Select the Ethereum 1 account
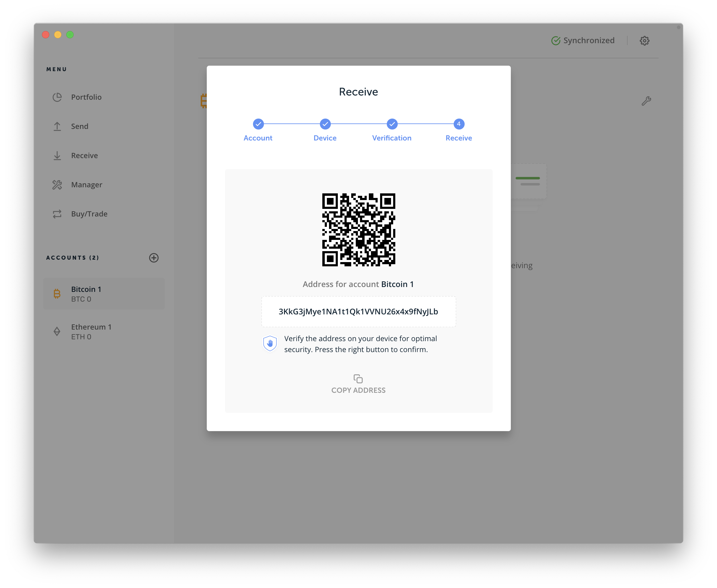This screenshot has width=717, height=588. [x=104, y=331]
